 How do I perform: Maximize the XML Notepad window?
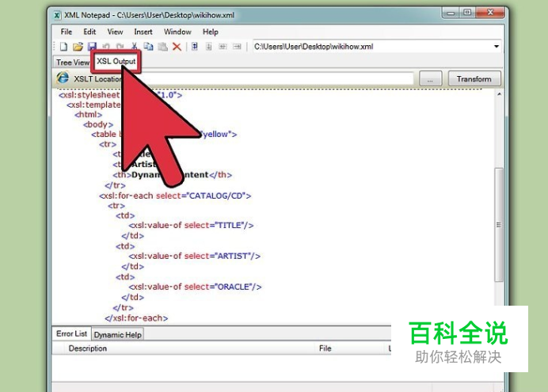coord(467,13)
